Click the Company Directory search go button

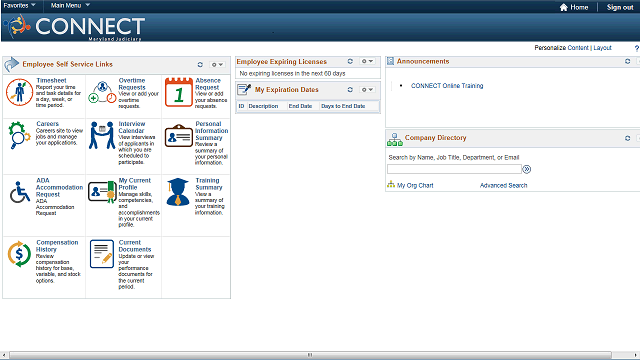527,169
